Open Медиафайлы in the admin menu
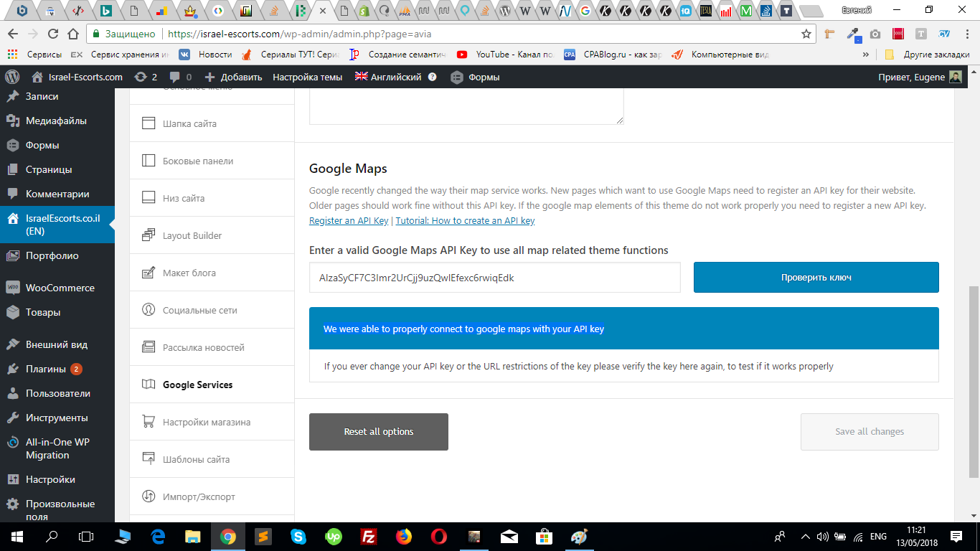Image resolution: width=980 pixels, height=551 pixels. 57,121
